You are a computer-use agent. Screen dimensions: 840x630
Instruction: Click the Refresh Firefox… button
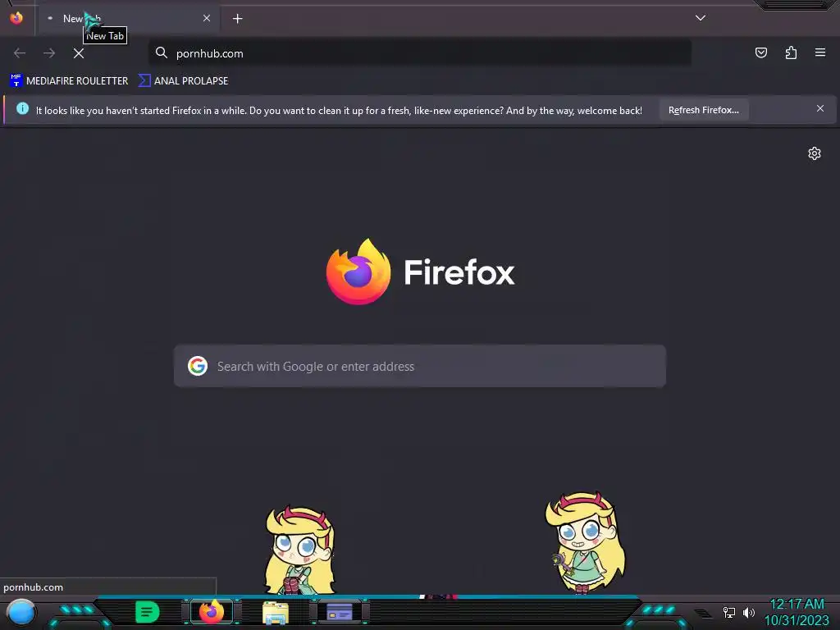tap(703, 110)
